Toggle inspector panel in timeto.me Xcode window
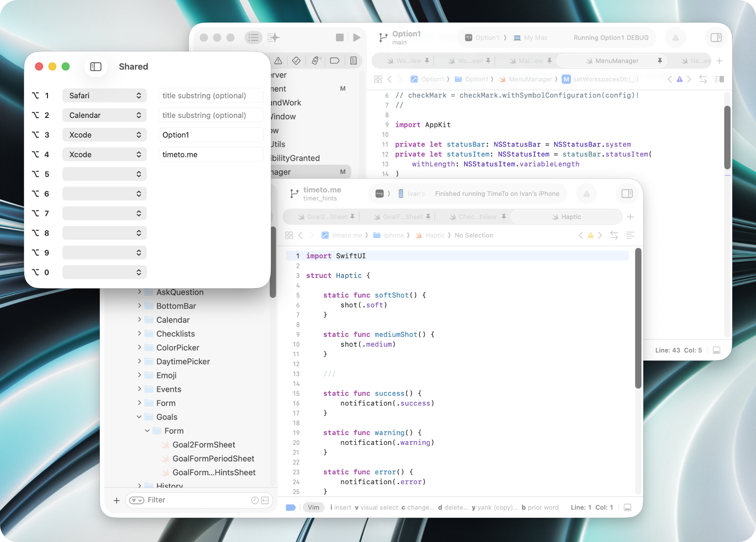Image resolution: width=756 pixels, height=542 pixels. pos(627,194)
